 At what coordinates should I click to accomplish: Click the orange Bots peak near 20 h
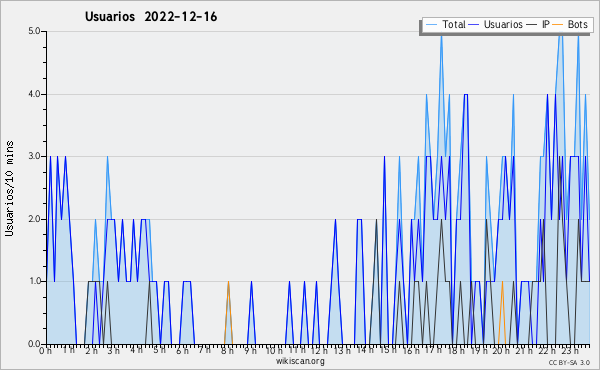tap(502, 282)
